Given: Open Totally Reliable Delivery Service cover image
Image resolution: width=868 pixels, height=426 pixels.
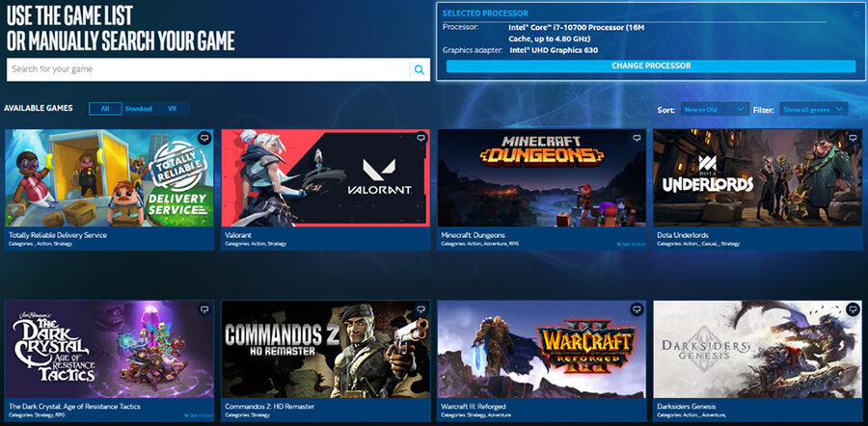Looking at the screenshot, I should (109, 178).
